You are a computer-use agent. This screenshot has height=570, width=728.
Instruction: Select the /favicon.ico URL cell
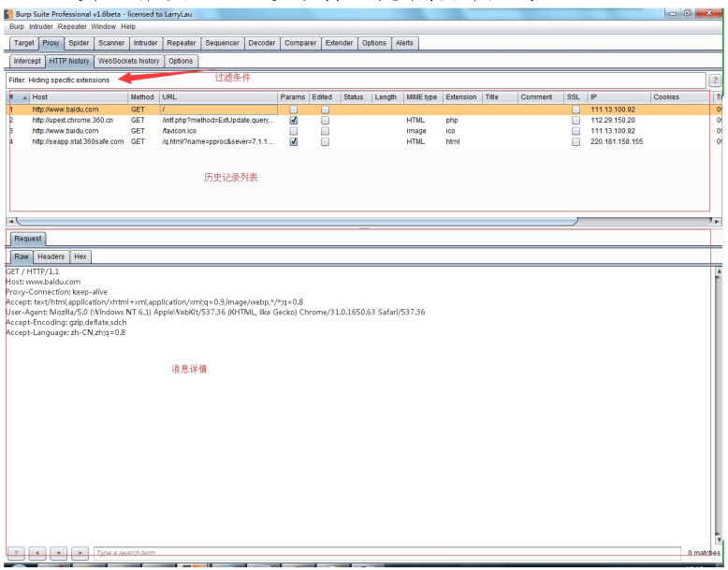(218, 131)
